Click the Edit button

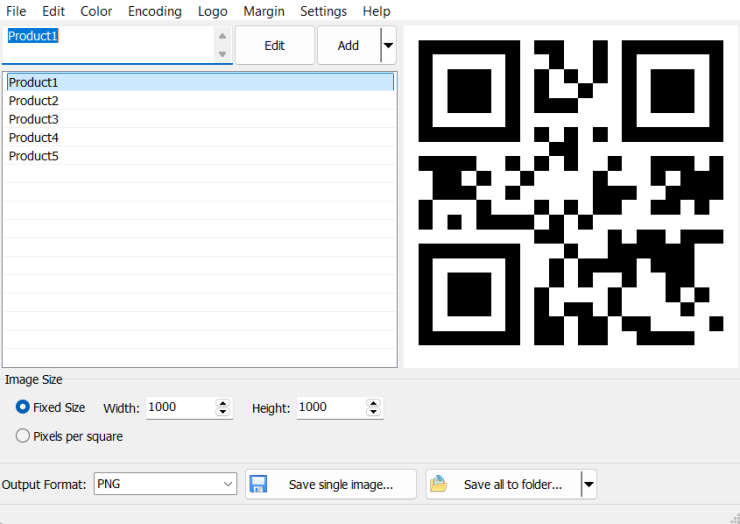pos(275,45)
